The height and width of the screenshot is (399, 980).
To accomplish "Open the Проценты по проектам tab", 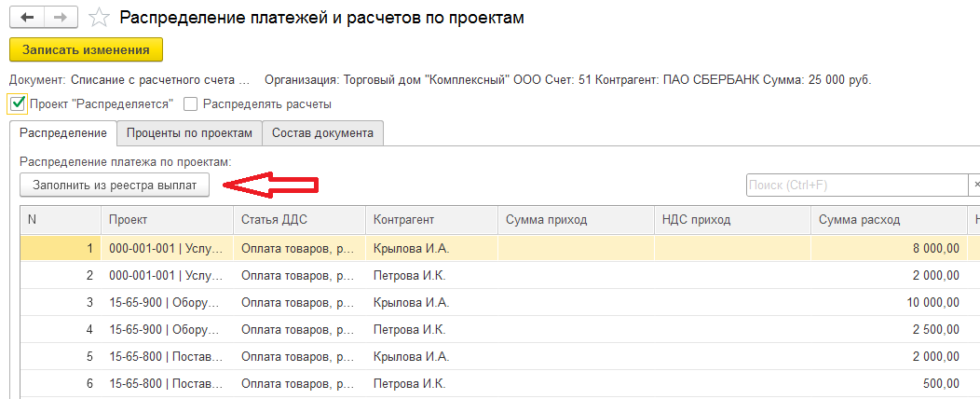I will point(189,133).
